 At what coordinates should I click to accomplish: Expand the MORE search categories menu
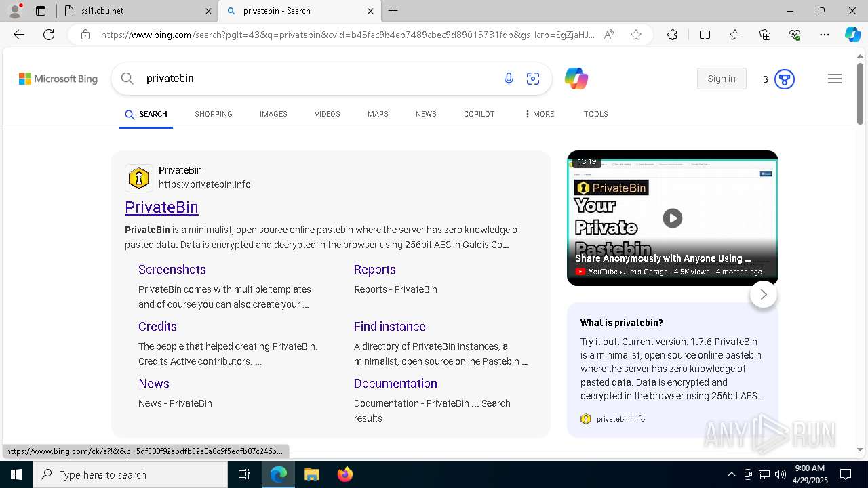tap(540, 114)
